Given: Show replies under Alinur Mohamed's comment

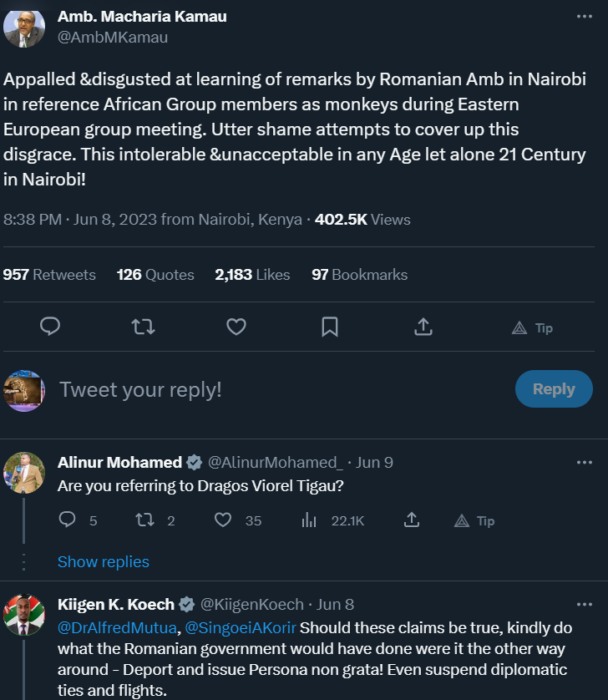Looking at the screenshot, I should [104, 562].
